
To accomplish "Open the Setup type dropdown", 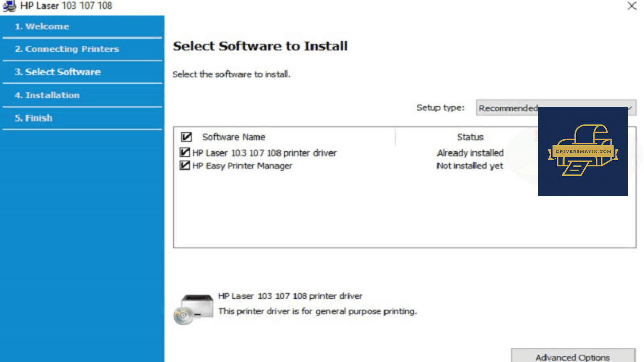I will point(556,108).
